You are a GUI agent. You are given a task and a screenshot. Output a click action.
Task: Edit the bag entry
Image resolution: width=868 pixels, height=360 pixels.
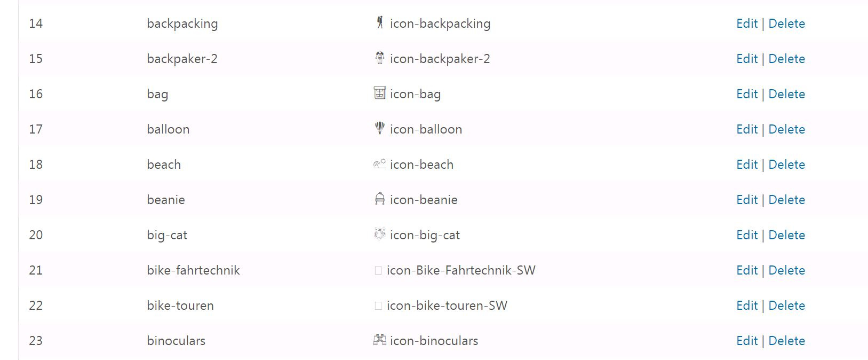[747, 94]
